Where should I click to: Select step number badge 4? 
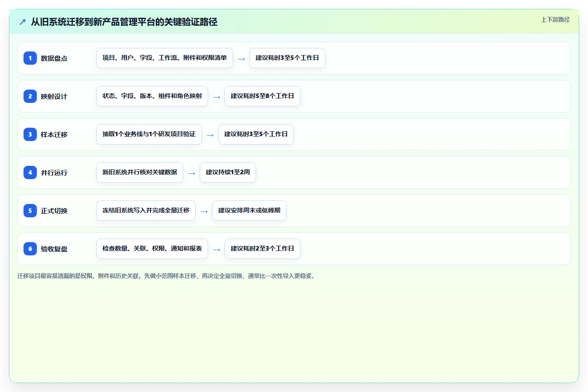click(30, 172)
